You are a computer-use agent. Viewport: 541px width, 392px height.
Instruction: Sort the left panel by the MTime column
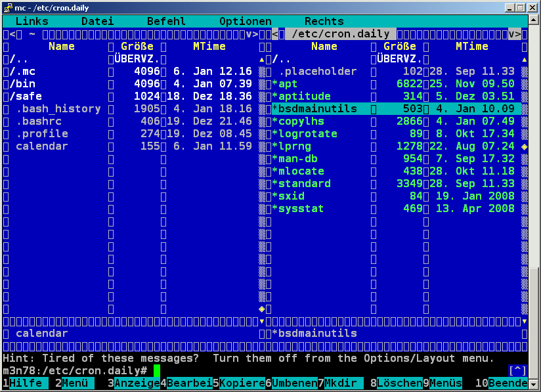[209, 47]
